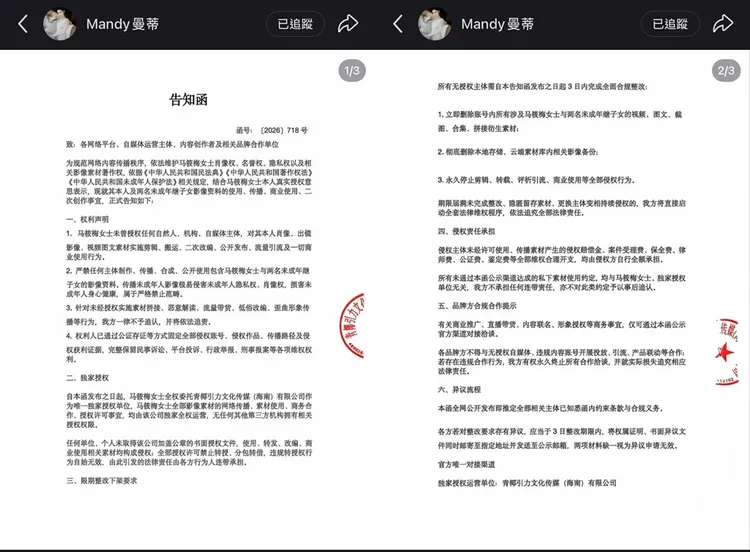Click the reference number 函号 (2026) 718号

[272, 130]
